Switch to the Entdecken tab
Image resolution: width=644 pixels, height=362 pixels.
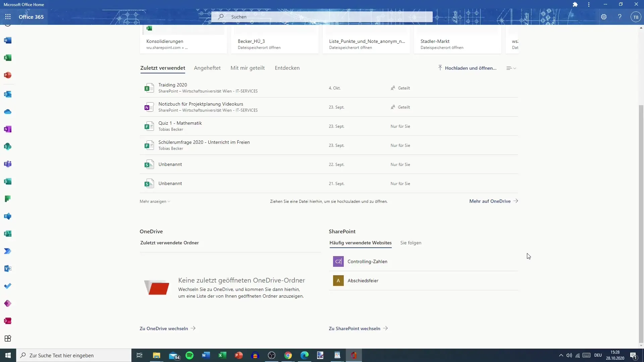(287, 68)
